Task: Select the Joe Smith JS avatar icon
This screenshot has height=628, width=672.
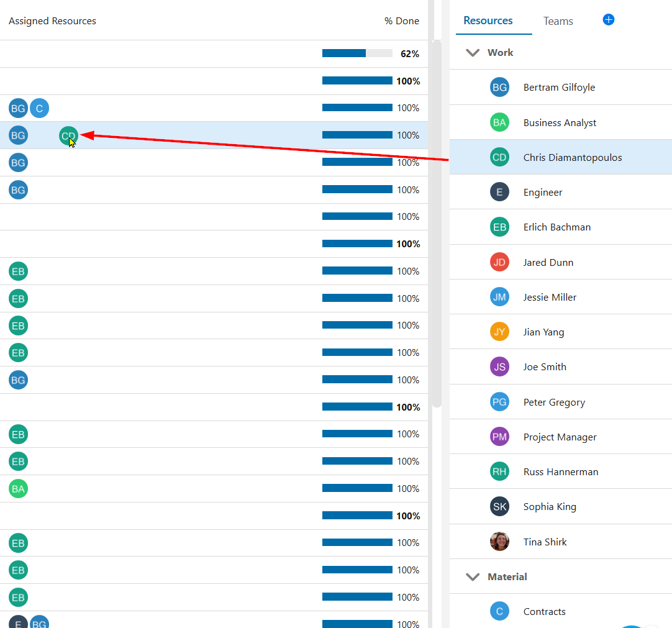Action: coord(499,367)
